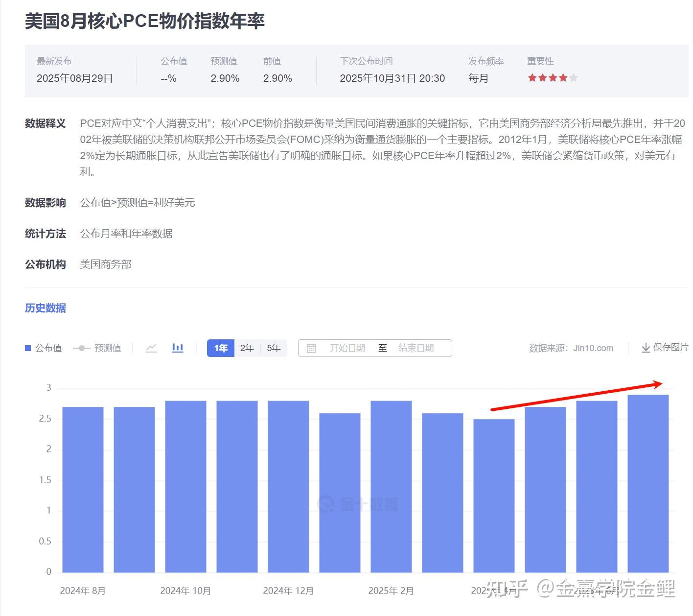
Task: Click the 预测值 line-dot legend icon
Action: (x=82, y=348)
